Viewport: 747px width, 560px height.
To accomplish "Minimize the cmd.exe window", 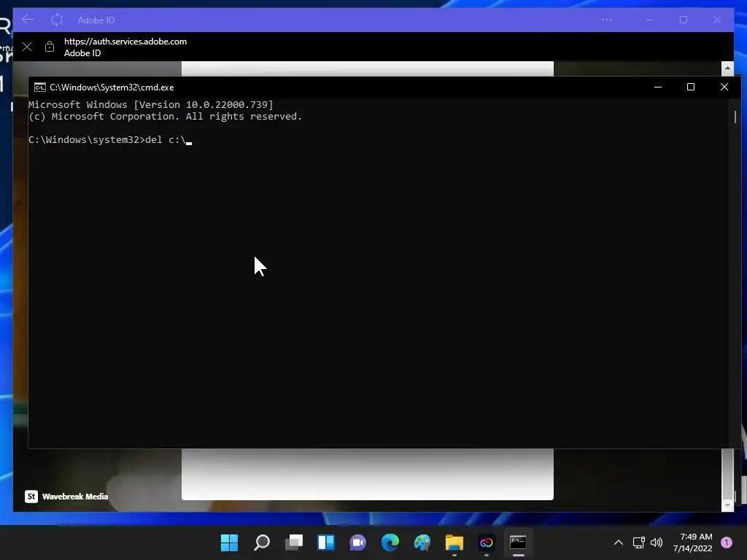I will point(658,87).
